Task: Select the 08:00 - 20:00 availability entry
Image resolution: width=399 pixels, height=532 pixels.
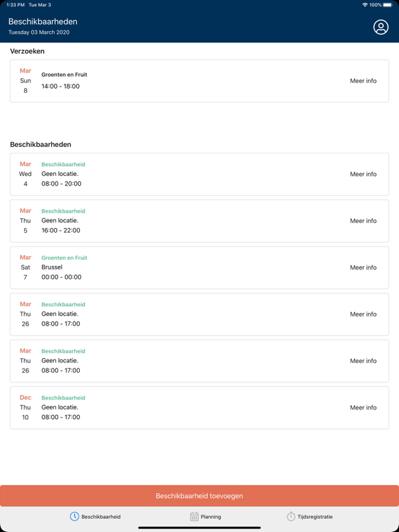Action: [199, 175]
